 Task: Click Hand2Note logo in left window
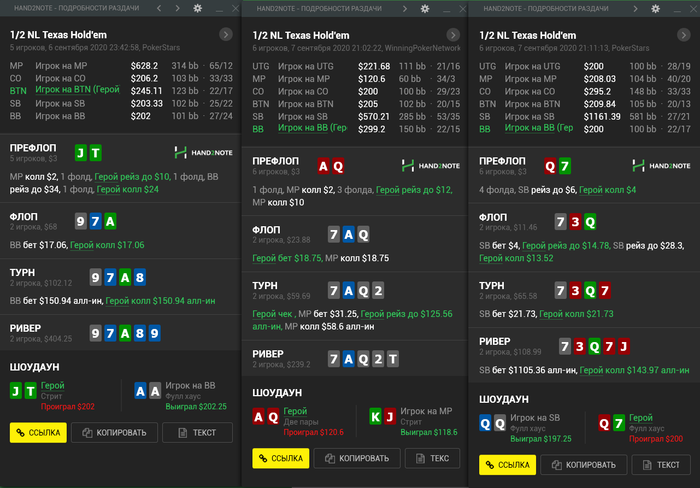[x=204, y=153]
